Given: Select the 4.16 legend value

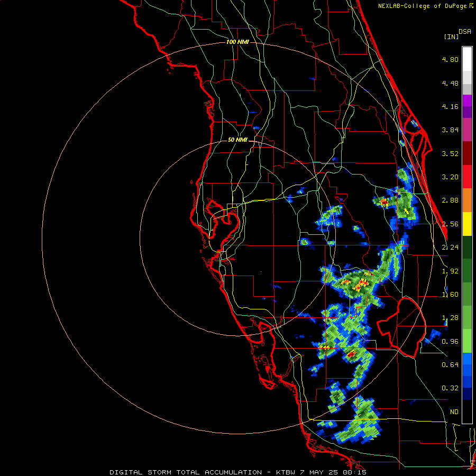Looking at the screenshot, I should tap(450, 106).
